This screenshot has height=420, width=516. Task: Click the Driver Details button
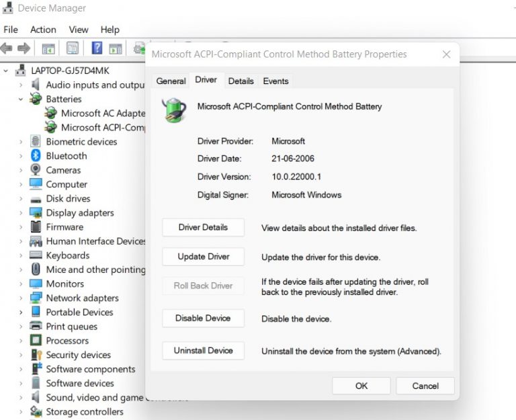(203, 227)
